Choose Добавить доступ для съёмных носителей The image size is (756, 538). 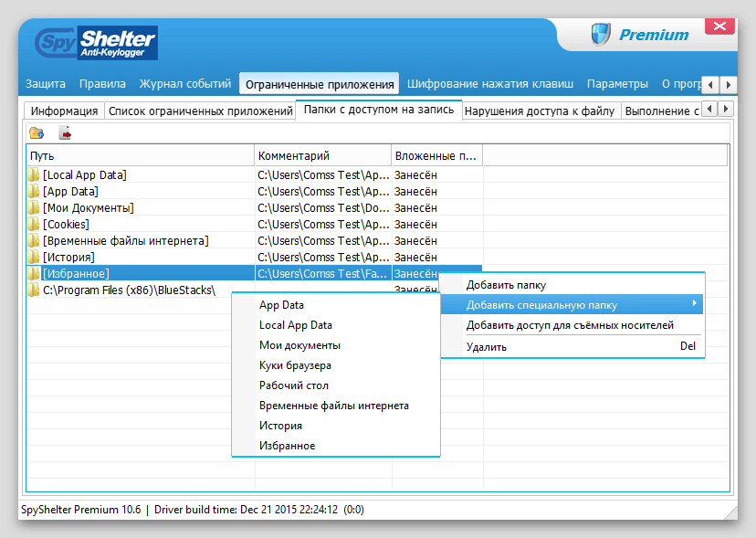572,325
